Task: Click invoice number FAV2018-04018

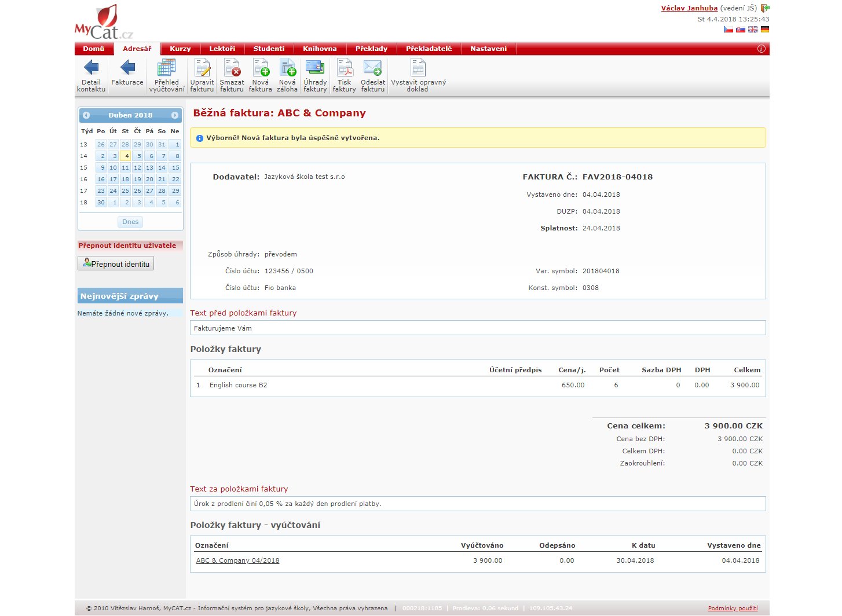Action: (617, 177)
